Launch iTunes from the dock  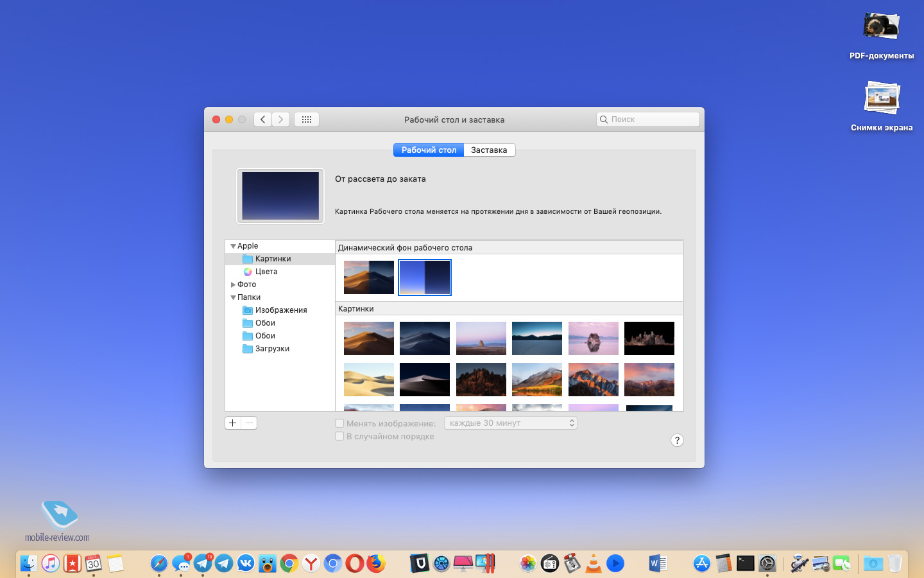(x=51, y=563)
